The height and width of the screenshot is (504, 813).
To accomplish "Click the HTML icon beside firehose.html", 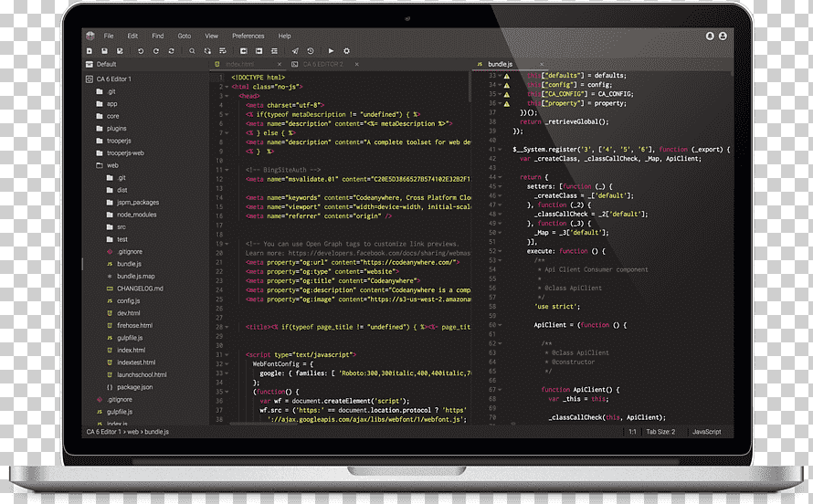I will click(x=110, y=325).
